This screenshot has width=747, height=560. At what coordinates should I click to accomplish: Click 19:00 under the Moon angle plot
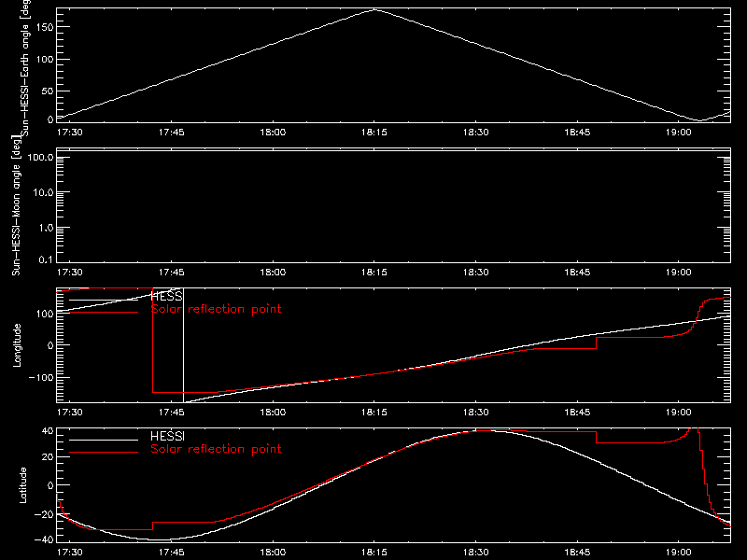679,273
